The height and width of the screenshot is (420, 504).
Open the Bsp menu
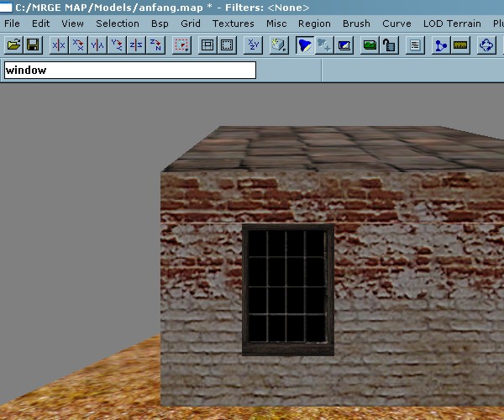[x=160, y=24]
